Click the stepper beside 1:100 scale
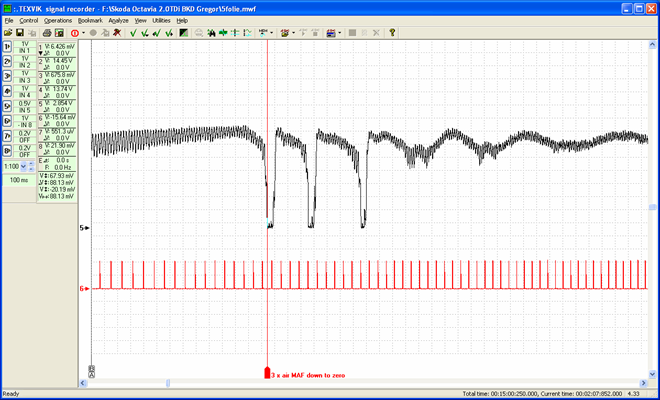Image resolution: width=660 pixels, height=400 pixels. tap(31, 166)
